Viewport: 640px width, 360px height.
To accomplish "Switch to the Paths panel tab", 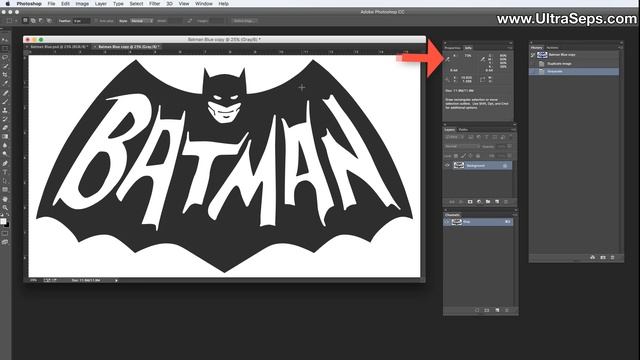I will 463,129.
